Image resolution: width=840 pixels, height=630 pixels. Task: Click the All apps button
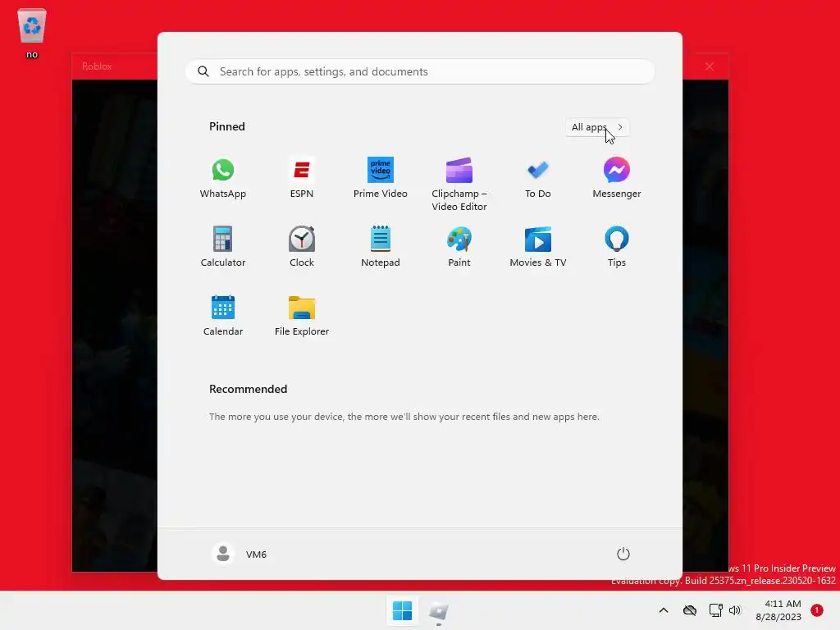pos(597,127)
